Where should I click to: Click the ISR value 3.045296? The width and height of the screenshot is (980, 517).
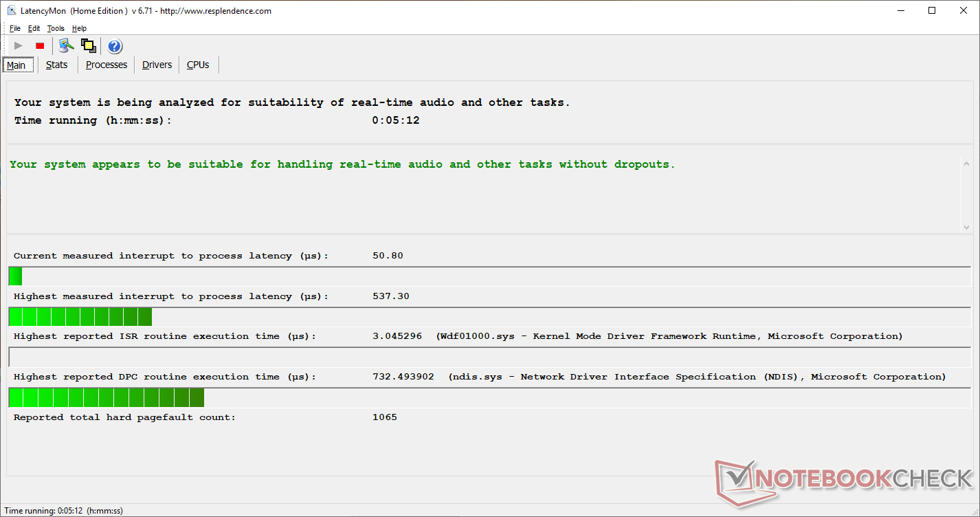(x=397, y=336)
